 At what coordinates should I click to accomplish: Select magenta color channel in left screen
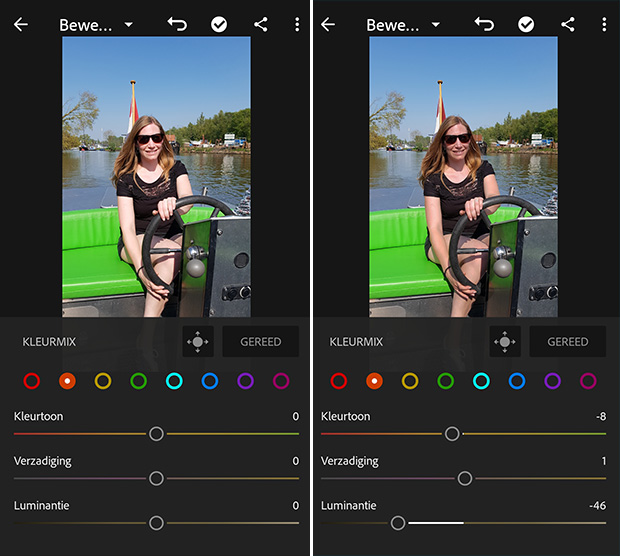coord(281,381)
